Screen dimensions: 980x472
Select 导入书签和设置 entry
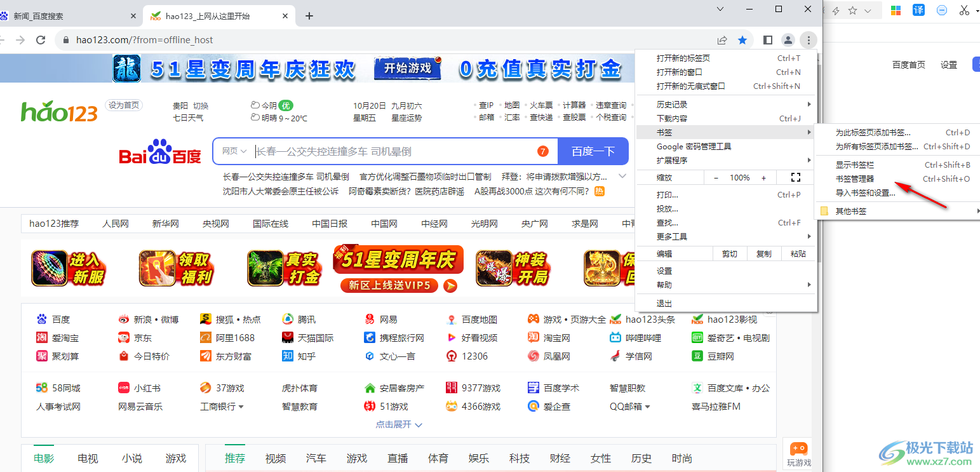[898, 193]
